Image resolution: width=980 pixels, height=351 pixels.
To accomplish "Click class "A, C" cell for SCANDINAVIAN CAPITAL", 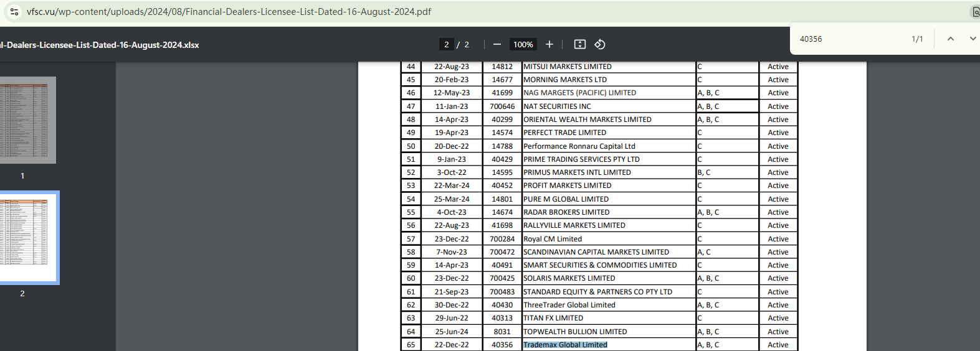I will pos(727,252).
